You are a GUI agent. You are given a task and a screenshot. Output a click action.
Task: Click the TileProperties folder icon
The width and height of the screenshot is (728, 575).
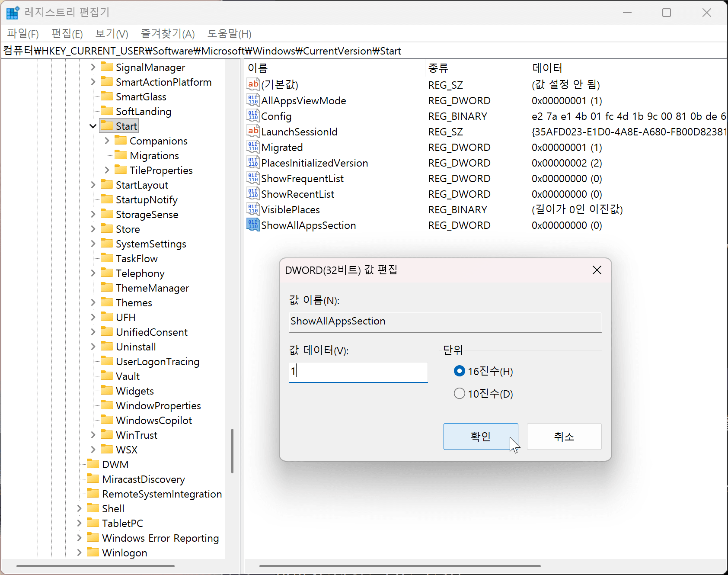pos(121,170)
